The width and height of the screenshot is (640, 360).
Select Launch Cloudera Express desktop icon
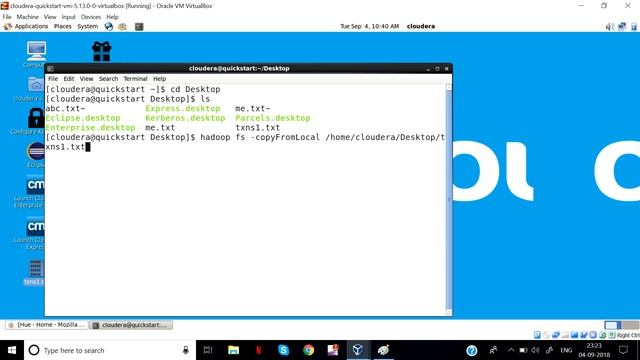35,227
